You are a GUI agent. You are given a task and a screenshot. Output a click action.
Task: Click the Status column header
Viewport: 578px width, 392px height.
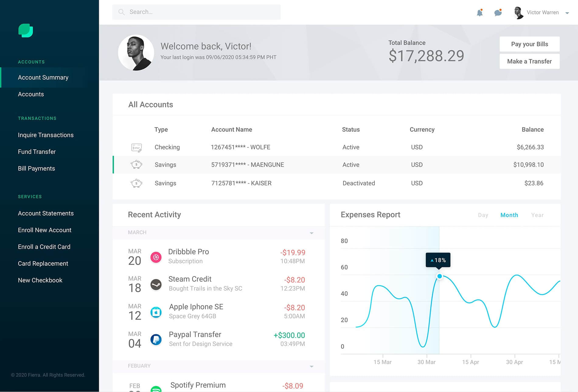(351, 130)
